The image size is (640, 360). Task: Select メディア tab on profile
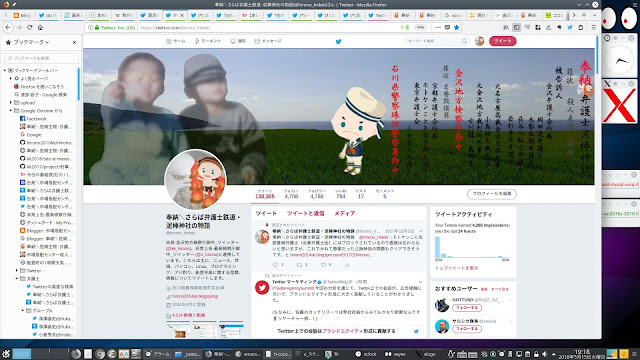click(x=345, y=213)
